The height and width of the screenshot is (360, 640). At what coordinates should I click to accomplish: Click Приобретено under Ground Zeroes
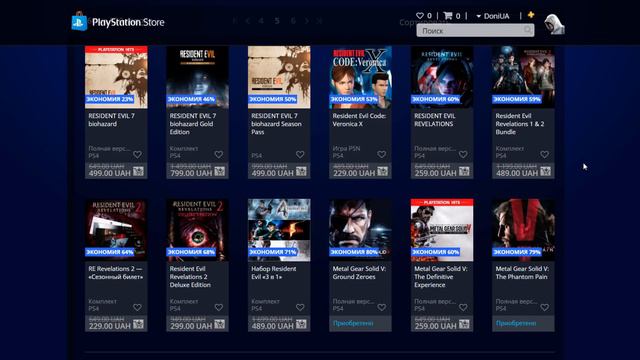(353, 323)
